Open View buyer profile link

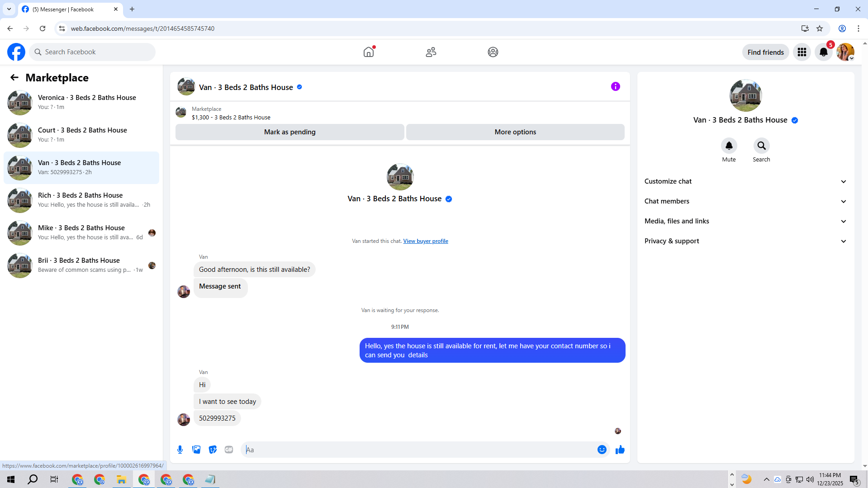pyautogui.click(x=425, y=241)
